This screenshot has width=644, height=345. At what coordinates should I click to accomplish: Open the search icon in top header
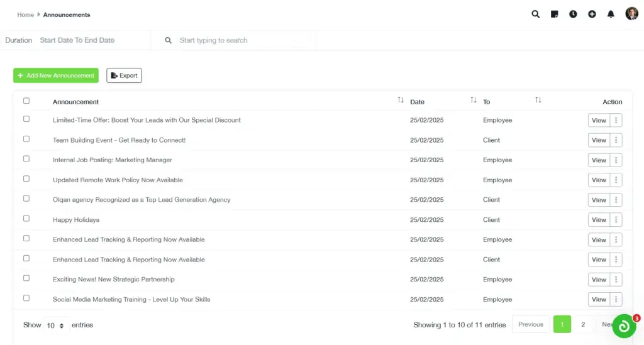(x=535, y=14)
